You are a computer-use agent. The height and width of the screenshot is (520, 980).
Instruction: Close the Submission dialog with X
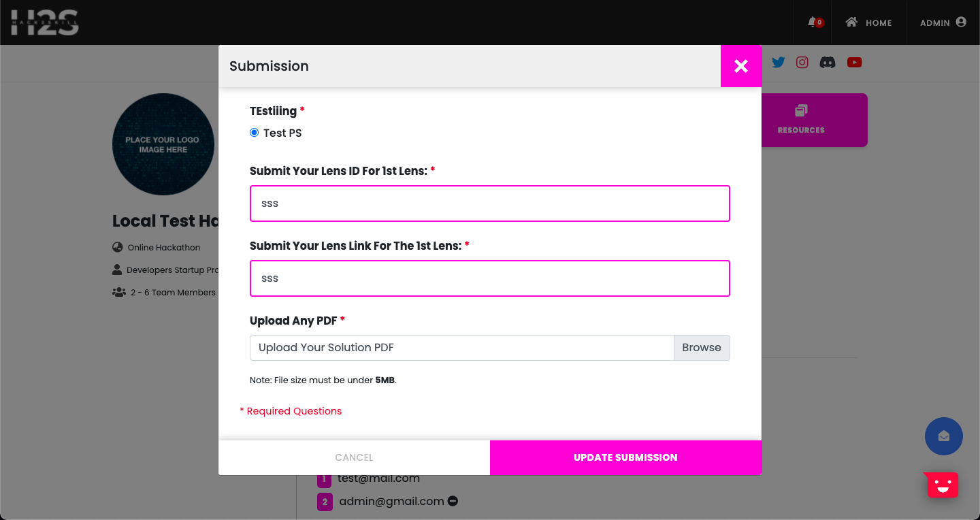pos(741,66)
